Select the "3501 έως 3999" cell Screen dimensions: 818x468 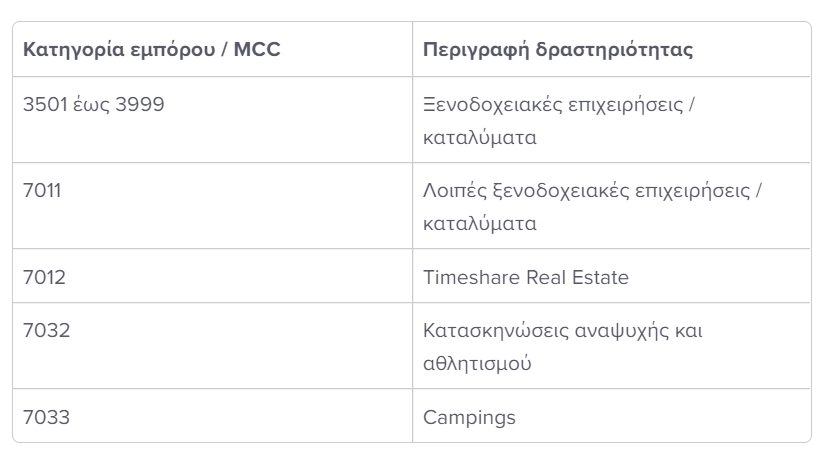pyautogui.click(x=94, y=104)
